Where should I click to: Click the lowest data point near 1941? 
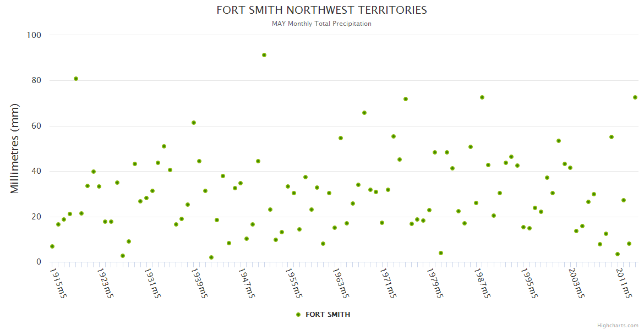click(211, 257)
